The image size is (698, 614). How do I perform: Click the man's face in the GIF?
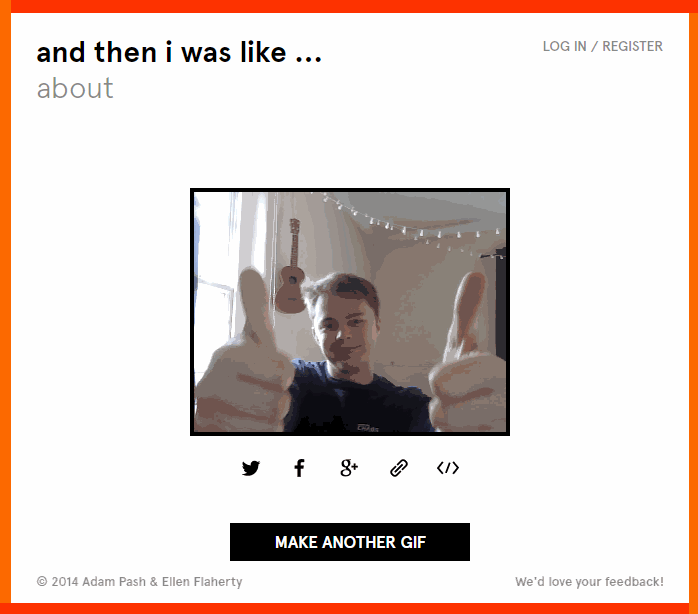(343, 327)
